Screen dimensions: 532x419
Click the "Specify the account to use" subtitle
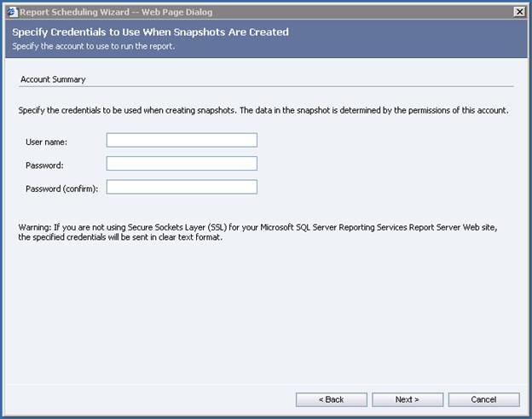pyautogui.click(x=93, y=45)
